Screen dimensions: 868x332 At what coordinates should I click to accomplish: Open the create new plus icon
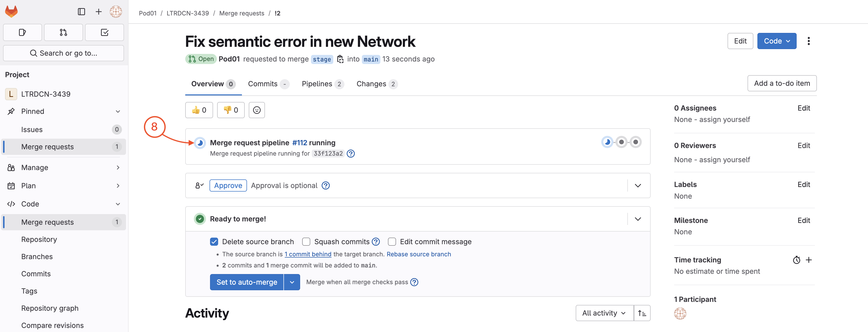tap(98, 12)
